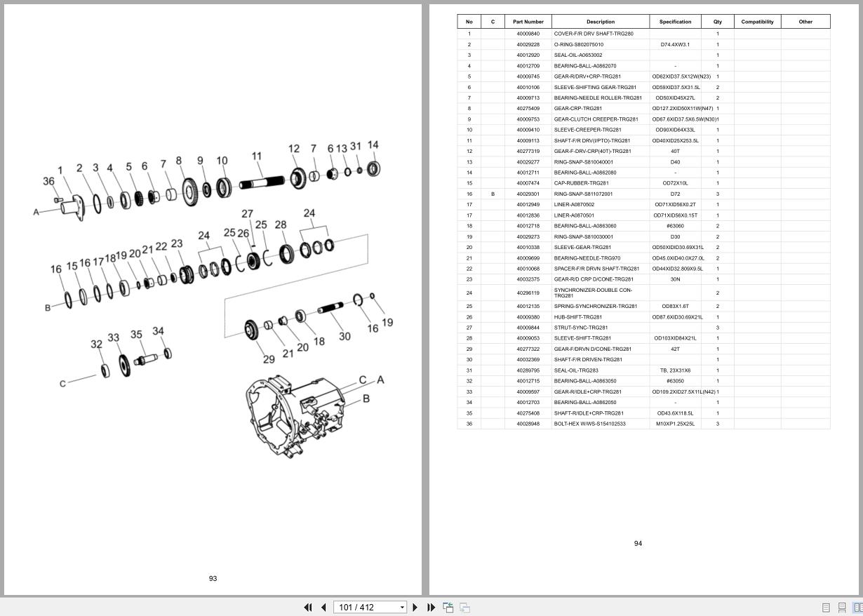Click the Qty column header
Viewport: 863px width, 616px height.
pos(718,22)
